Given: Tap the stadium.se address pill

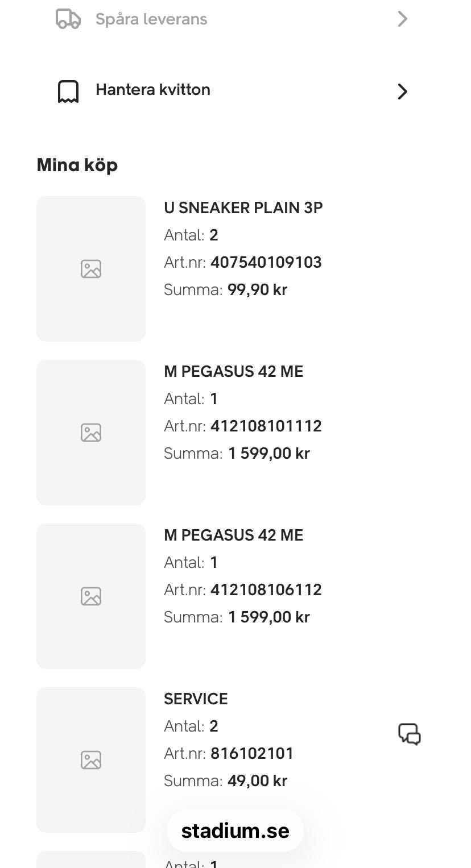Looking at the screenshot, I should [235, 830].
